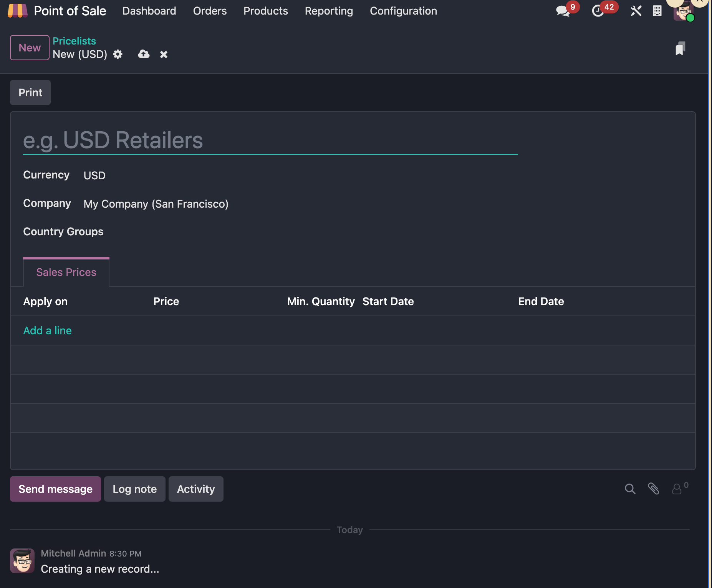Click Add a line link
712x588 pixels.
tap(48, 330)
